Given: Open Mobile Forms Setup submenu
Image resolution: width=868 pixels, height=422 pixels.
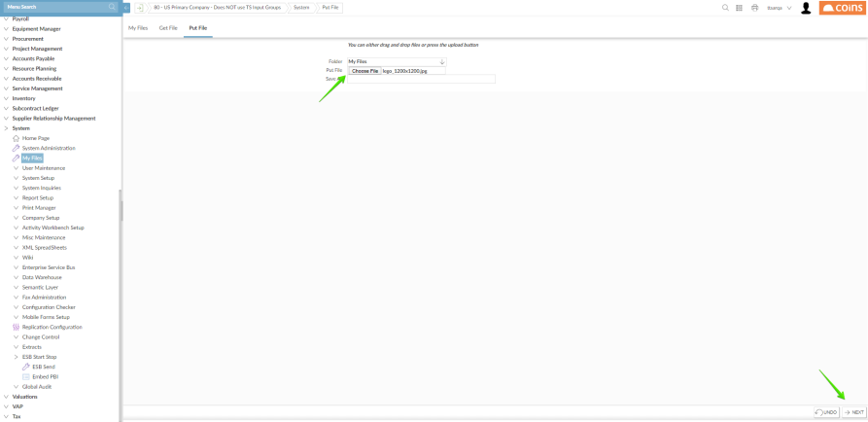Looking at the screenshot, I should (x=46, y=317).
